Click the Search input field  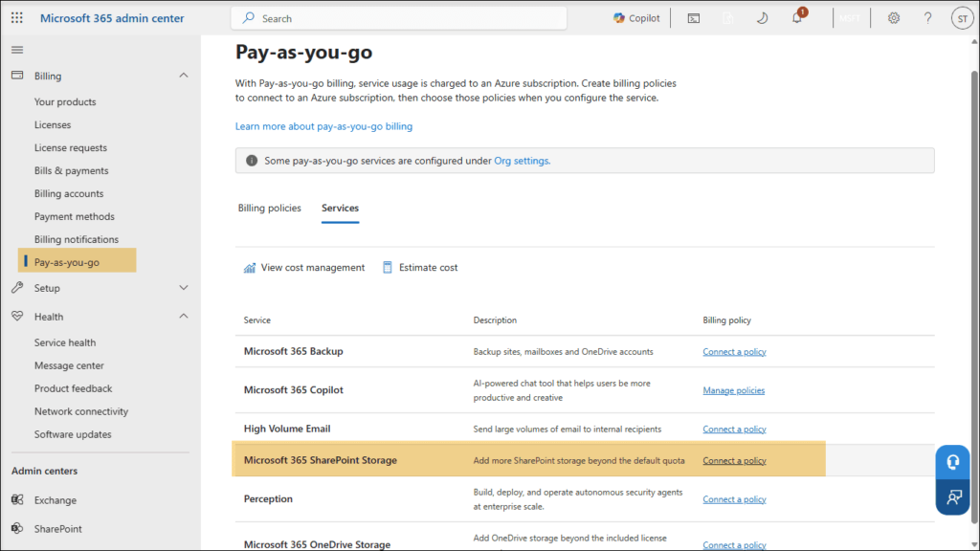[399, 18]
